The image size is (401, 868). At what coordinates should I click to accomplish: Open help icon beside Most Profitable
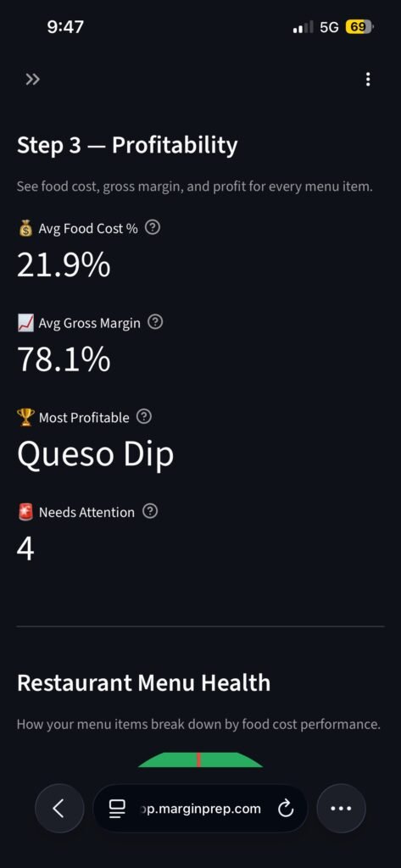click(x=143, y=417)
